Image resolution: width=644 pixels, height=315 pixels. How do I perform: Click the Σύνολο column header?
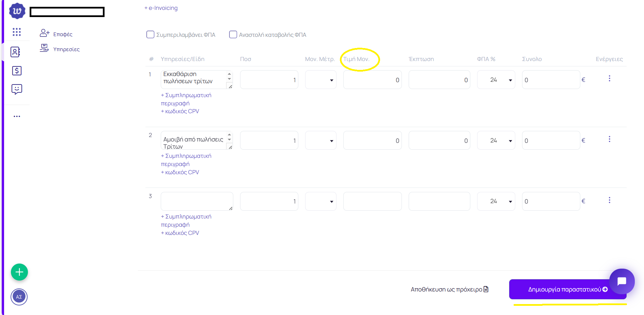[x=532, y=59]
